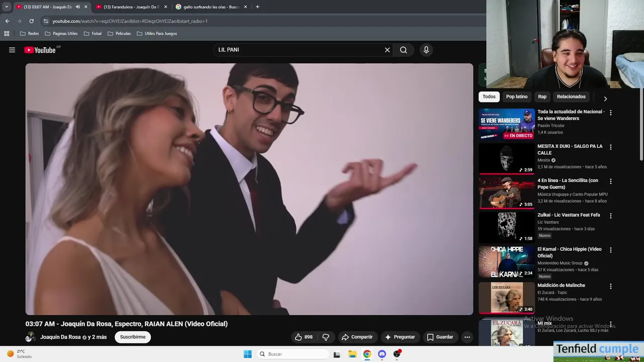Open the Se viene Wanderers live thumbnail
The width and height of the screenshot is (644, 362).
click(x=507, y=124)
